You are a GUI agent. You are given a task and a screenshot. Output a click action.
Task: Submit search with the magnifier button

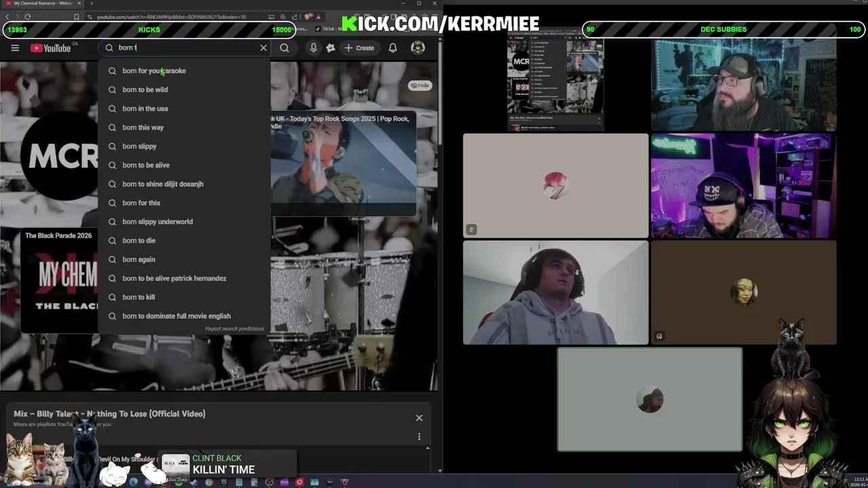tap(285, 48)
